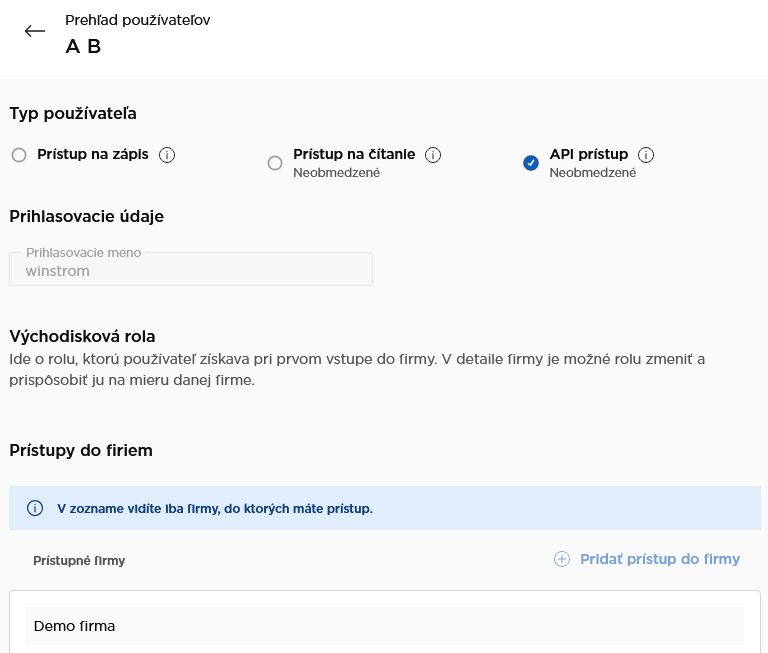The image size is (768, 653).
Task: Click the Prístup na zápis label text
Action: (x=93, y=155)
